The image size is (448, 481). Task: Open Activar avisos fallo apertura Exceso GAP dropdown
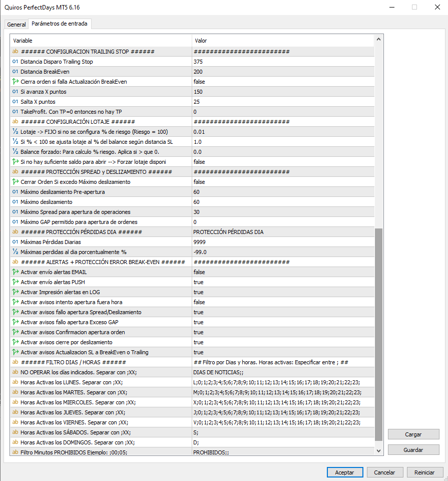282,322
